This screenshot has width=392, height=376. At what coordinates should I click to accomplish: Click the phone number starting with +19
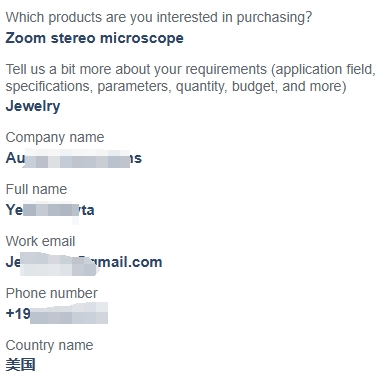click(x=57, y=314)
